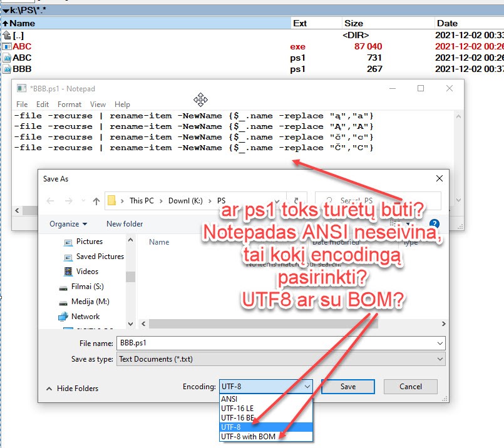The height and width of the screenshot is (448, 504).
Task: Click the ABC.exe file icon
Action: pos(6,46)
